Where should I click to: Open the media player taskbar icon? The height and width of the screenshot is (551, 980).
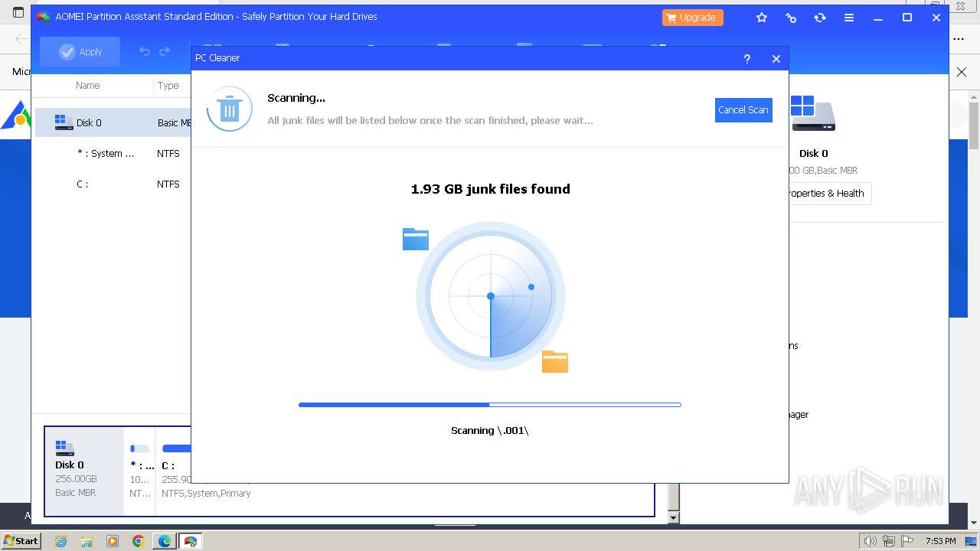click(113, 541)
